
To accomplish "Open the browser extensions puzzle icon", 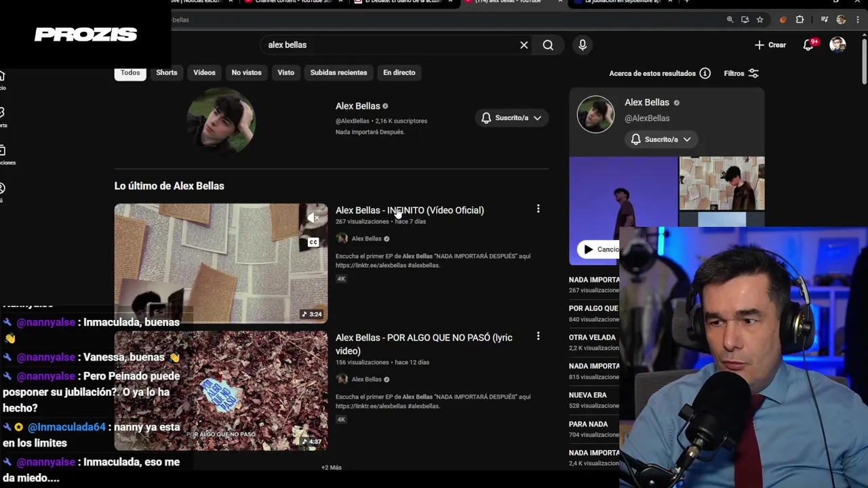I will tap(800, 20).
